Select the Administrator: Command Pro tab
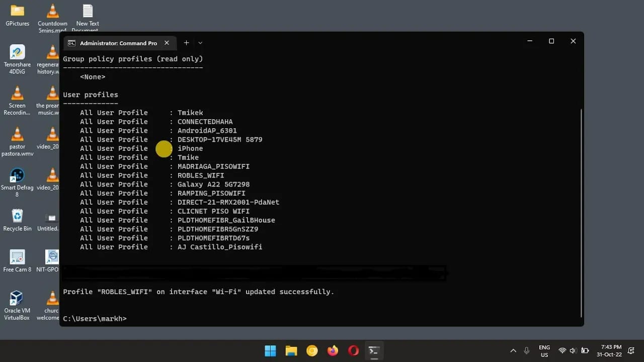644x362 pixels. (x=119, y=43)
